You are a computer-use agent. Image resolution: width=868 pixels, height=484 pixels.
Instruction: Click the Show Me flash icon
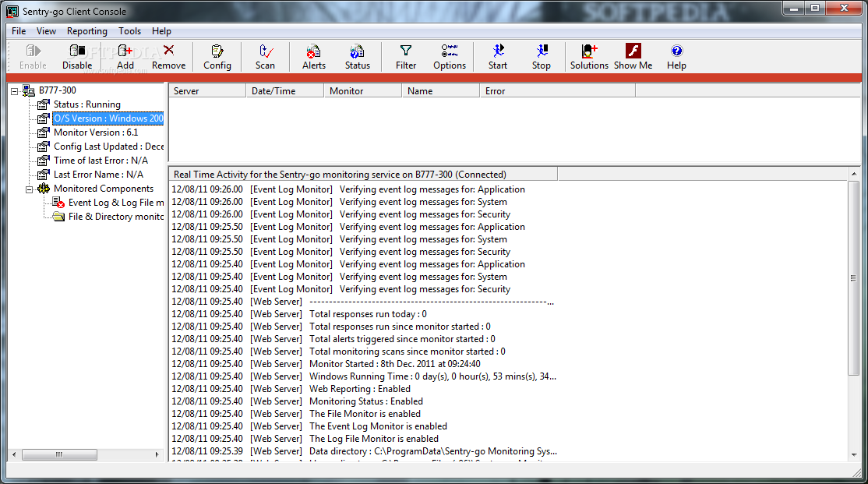point(633,51)
